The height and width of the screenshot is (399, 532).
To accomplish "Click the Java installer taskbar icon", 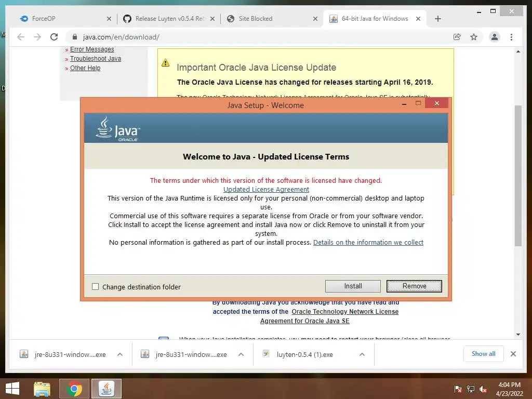I will point(106,389).
